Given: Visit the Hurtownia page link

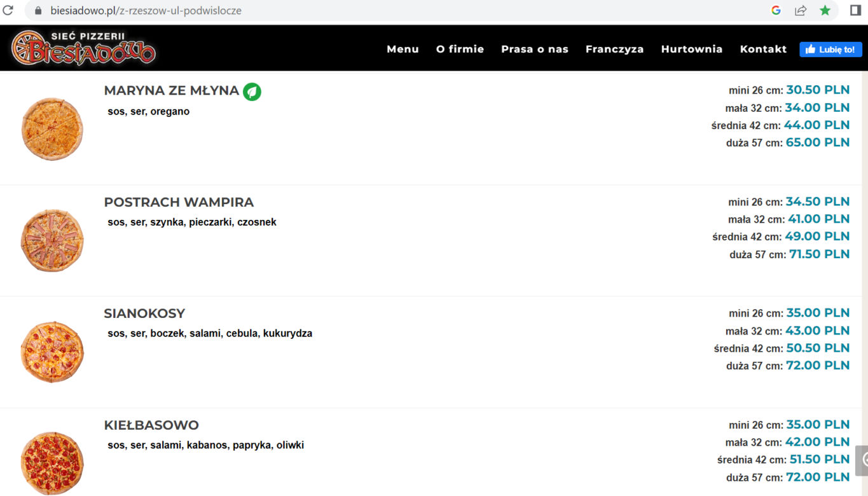Looking at the screenshot, I should 692,49.
